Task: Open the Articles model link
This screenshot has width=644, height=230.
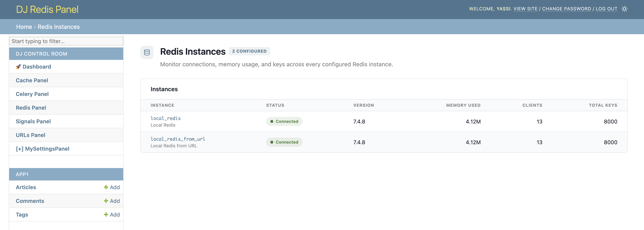Action: [x=26, y=187]
